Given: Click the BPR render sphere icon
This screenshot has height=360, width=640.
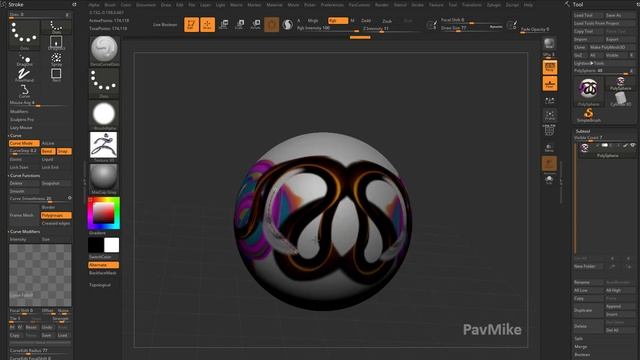Looking at the screenshot, I should tap(549, 43).
